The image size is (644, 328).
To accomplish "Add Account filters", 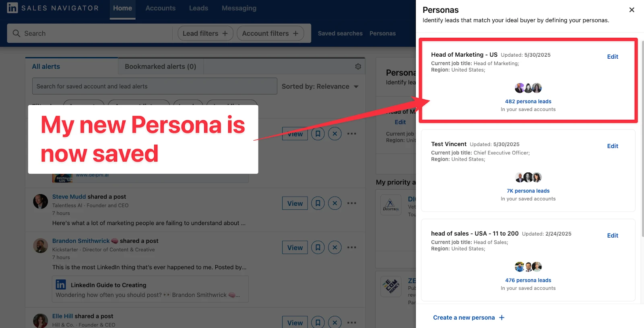I will click(x=270, y=33).
